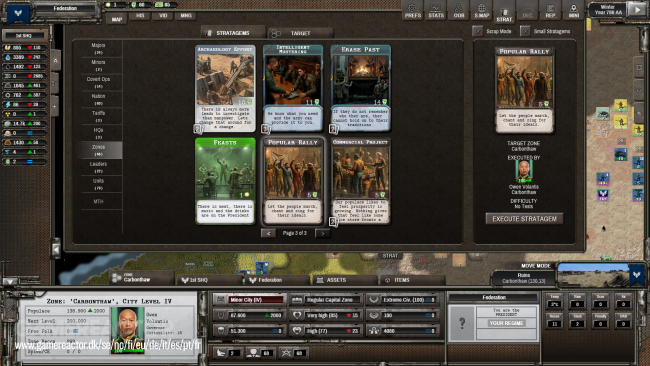Select the Commercial Project stratagem card
Viewport: 650px width, 366px height.
tap(361, 181)
